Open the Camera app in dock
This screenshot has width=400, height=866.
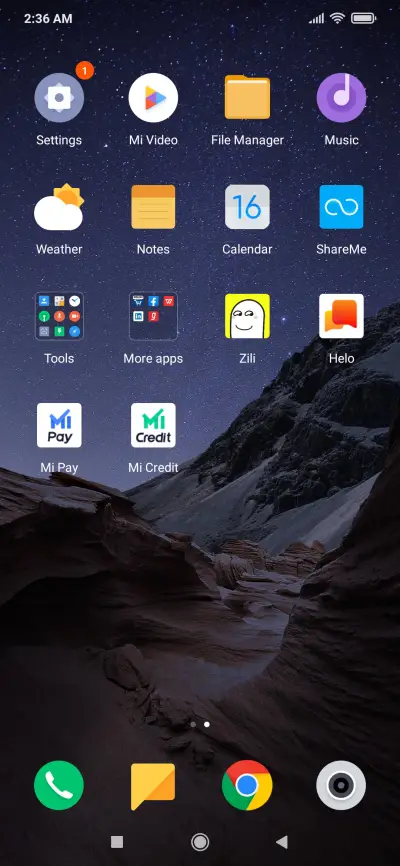click(x=341, y=785)
